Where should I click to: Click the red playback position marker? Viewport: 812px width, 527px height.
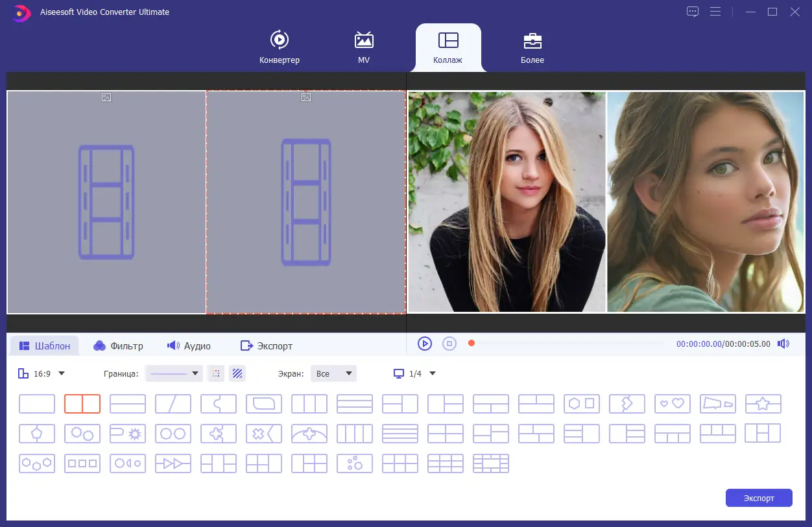(x=472, y=344)
